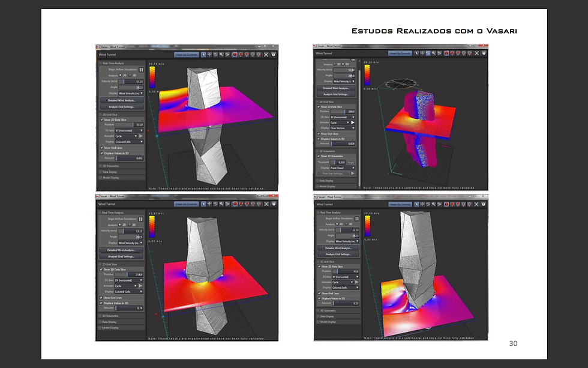Click velocity color legend in 33,67 m/s window

coord(152,227)
